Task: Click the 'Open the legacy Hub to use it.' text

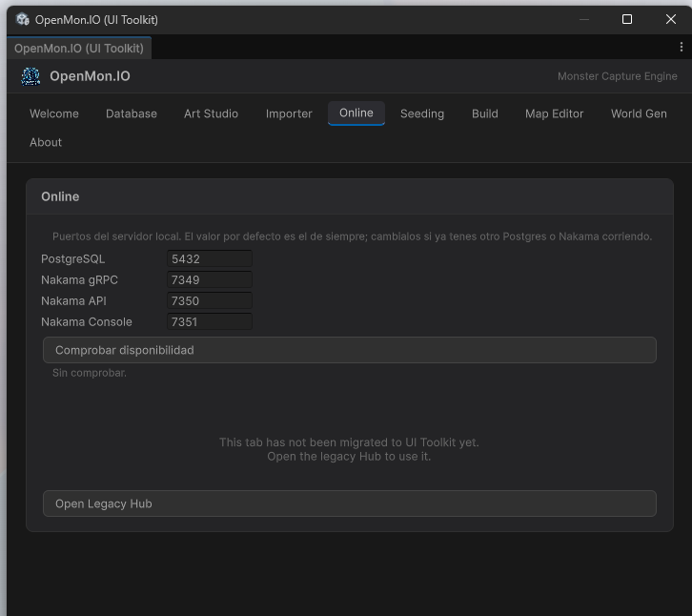Action: 349,457
